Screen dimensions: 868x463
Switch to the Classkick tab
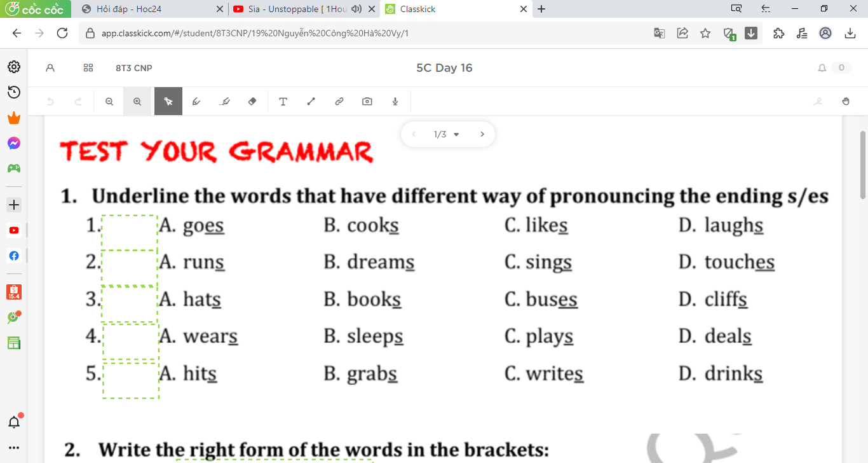(x=456, y=9)
